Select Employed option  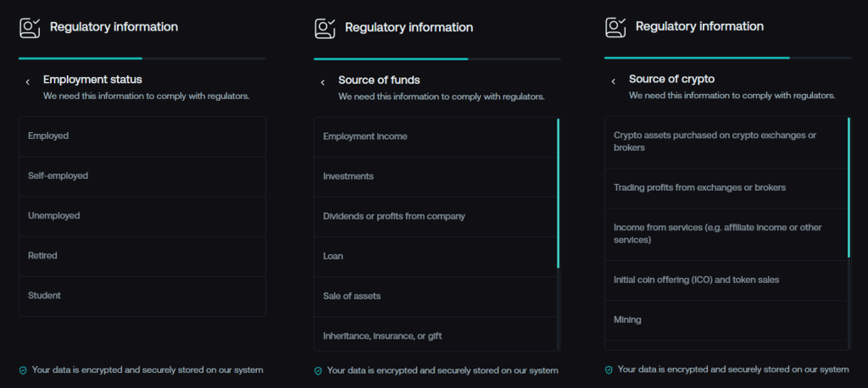tap(142, 136)
